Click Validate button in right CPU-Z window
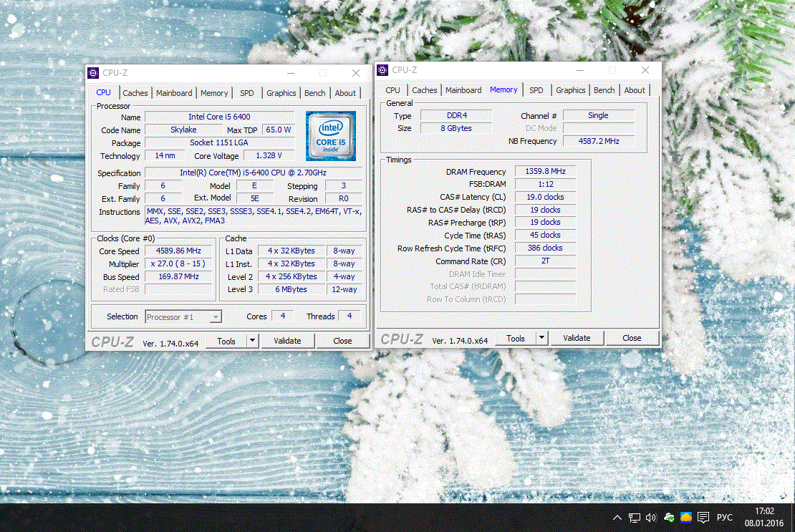This screenshot has width=795, height=532. point(577,338)
